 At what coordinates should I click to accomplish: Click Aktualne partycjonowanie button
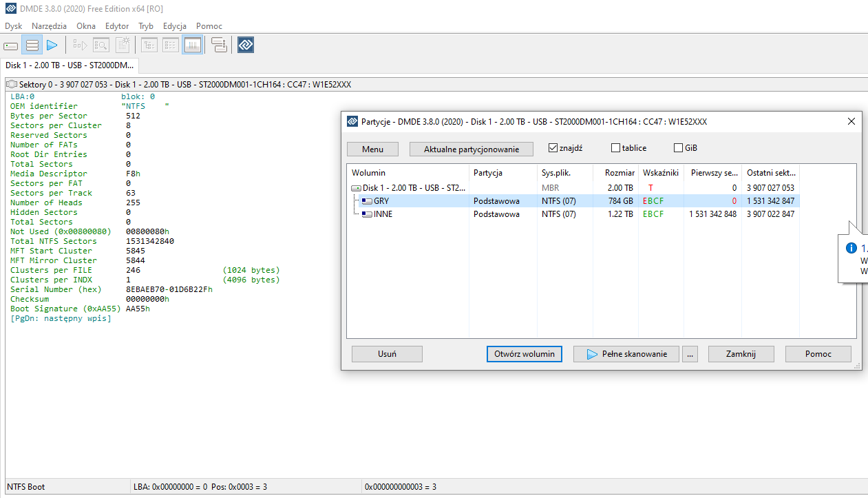(472, 149)
